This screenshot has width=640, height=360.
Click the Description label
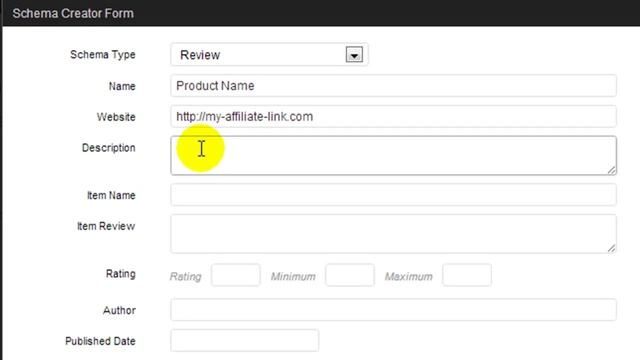click(109, 148)
